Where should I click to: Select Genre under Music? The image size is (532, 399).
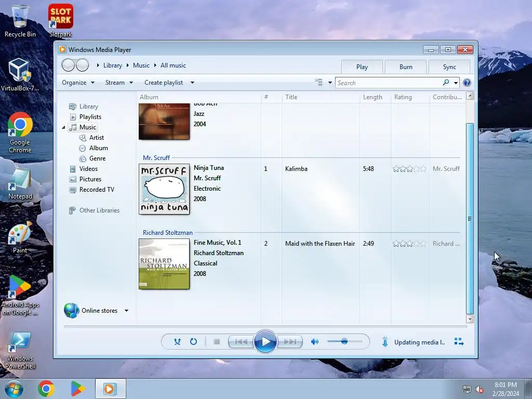[97, 158]
